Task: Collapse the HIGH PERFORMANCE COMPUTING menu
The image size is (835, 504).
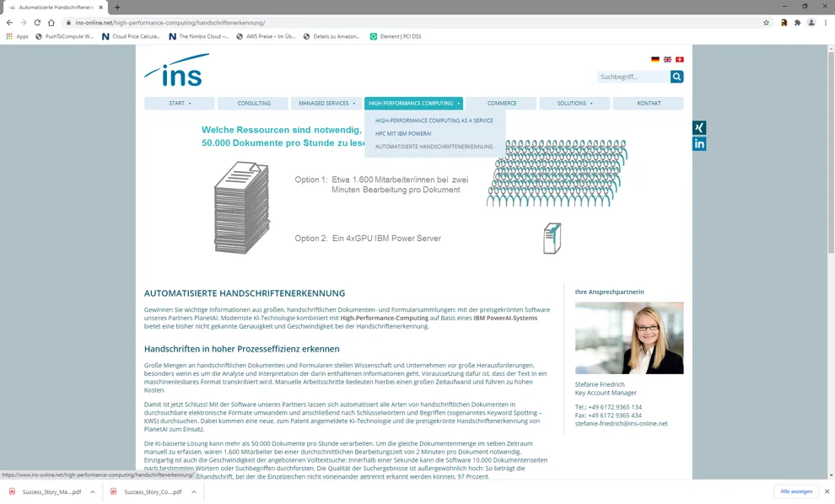Action: (414, 104)
